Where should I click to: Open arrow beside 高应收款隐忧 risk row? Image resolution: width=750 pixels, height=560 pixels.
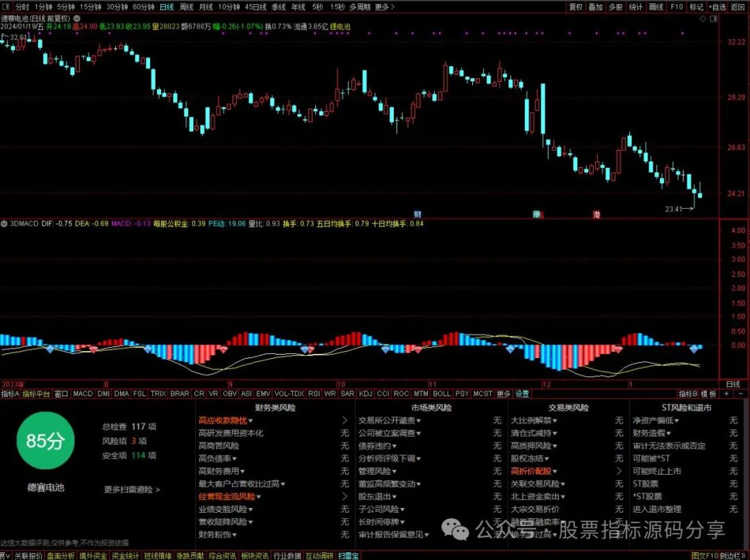point(345,421)
